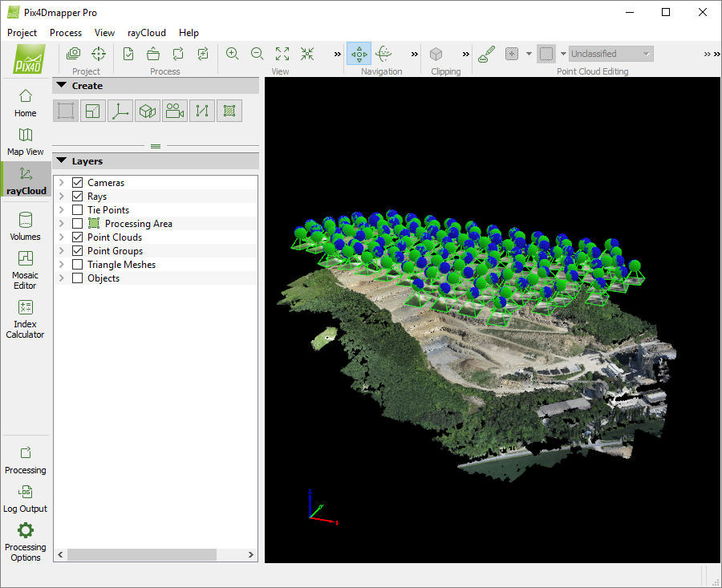Hide the Point Clouds layer
Screen dimensions: 722x588
click(76, 237)
